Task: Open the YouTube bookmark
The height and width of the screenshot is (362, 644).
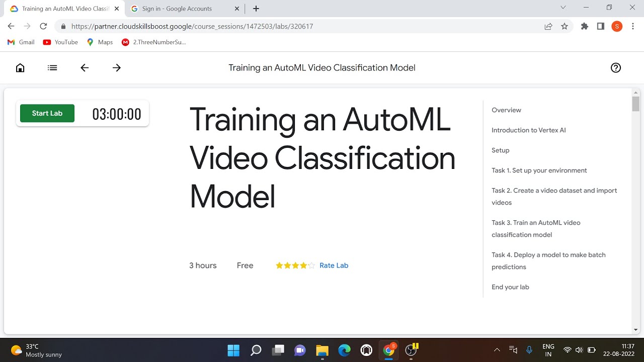Action: tap(60, 42)
